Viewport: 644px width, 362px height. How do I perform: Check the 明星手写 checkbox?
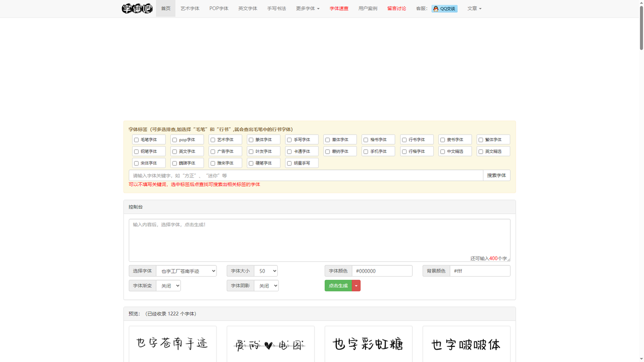[x=289, y=163]
